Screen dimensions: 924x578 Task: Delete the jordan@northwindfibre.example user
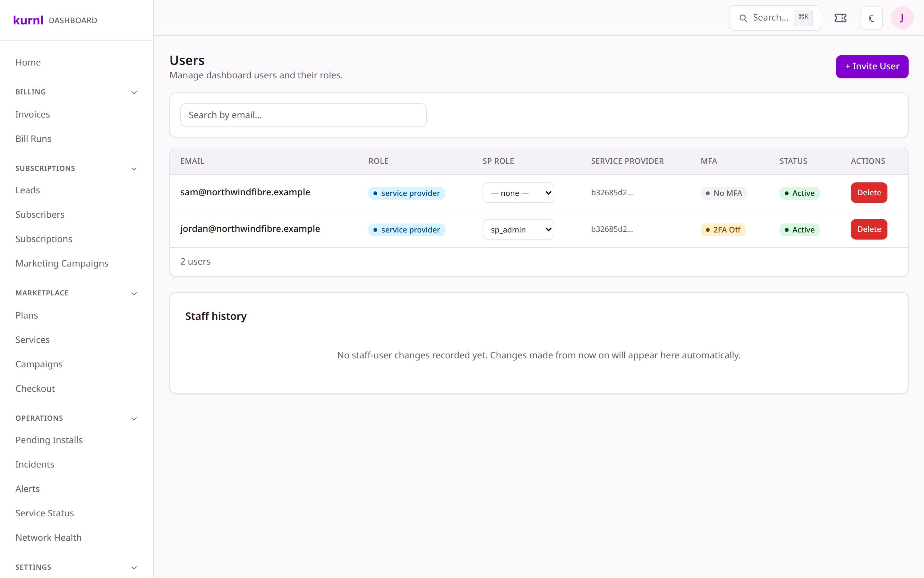(868, 229)
